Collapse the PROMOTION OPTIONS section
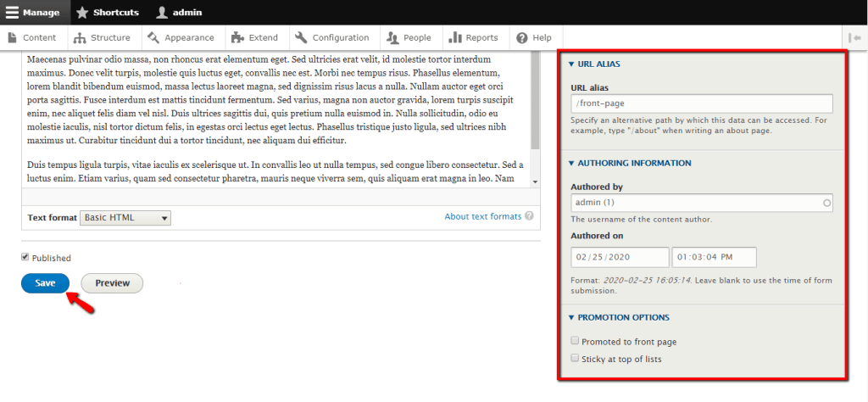The image size is (868, 402). 619,317
